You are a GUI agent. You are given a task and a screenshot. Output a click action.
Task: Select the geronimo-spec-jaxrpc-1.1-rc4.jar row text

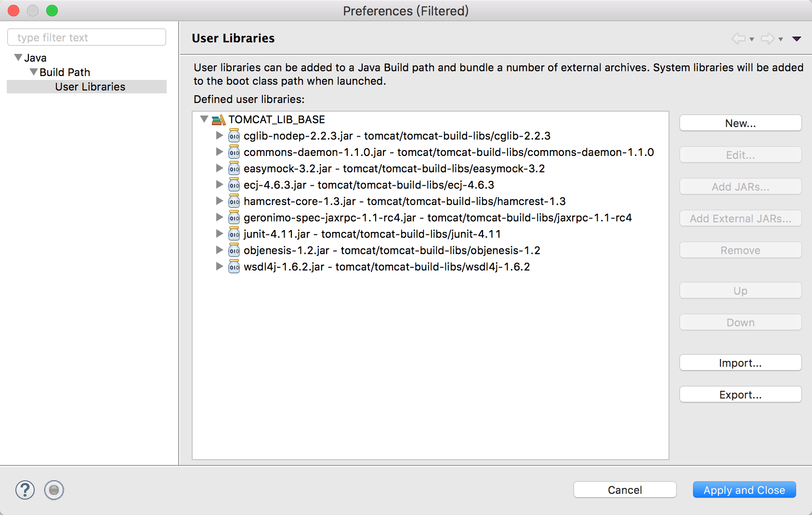click(x=438, y=218)
